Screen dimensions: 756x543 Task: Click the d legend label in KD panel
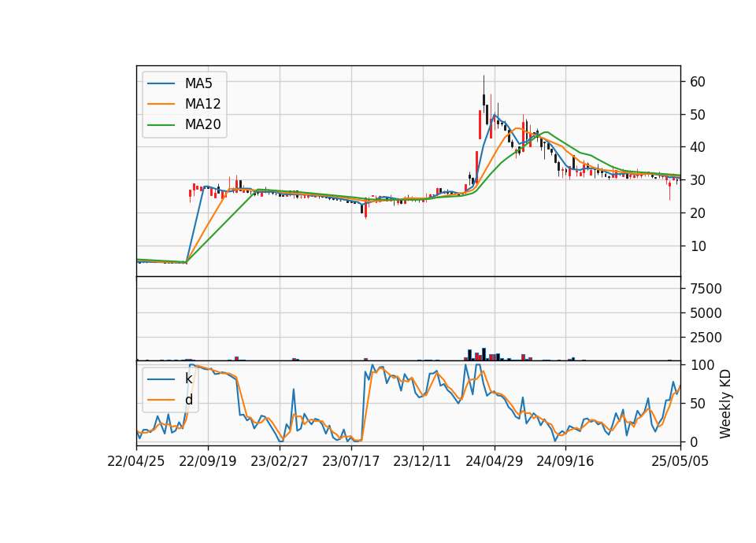(x=188, y=400)
